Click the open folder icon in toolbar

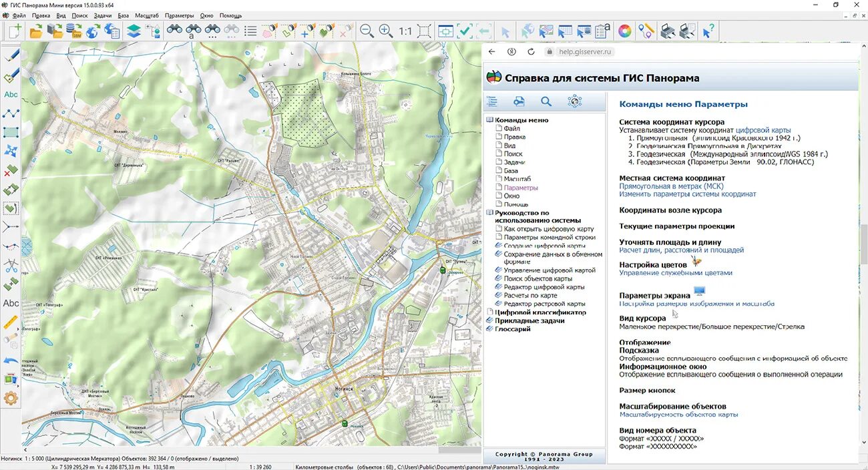35,31
